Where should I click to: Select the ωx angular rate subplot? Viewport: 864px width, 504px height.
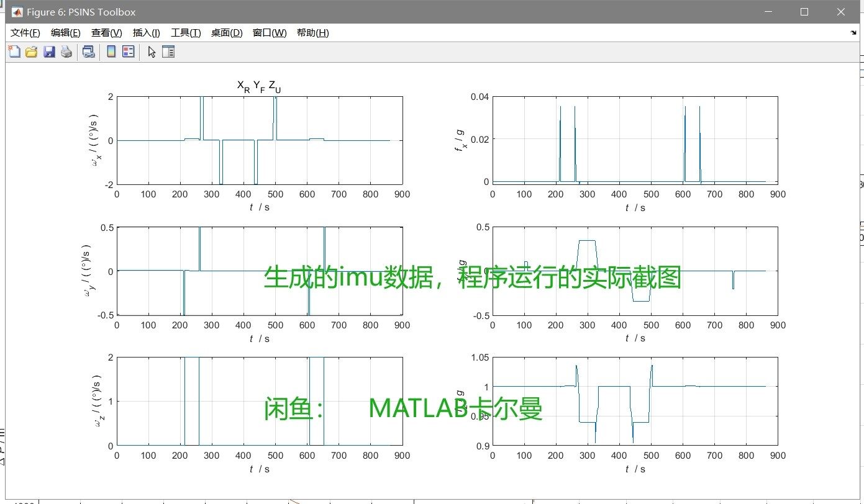[260, 140]
